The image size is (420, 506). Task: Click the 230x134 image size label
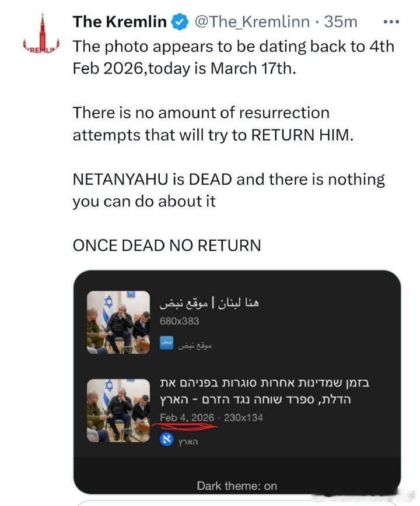point(243,417)
